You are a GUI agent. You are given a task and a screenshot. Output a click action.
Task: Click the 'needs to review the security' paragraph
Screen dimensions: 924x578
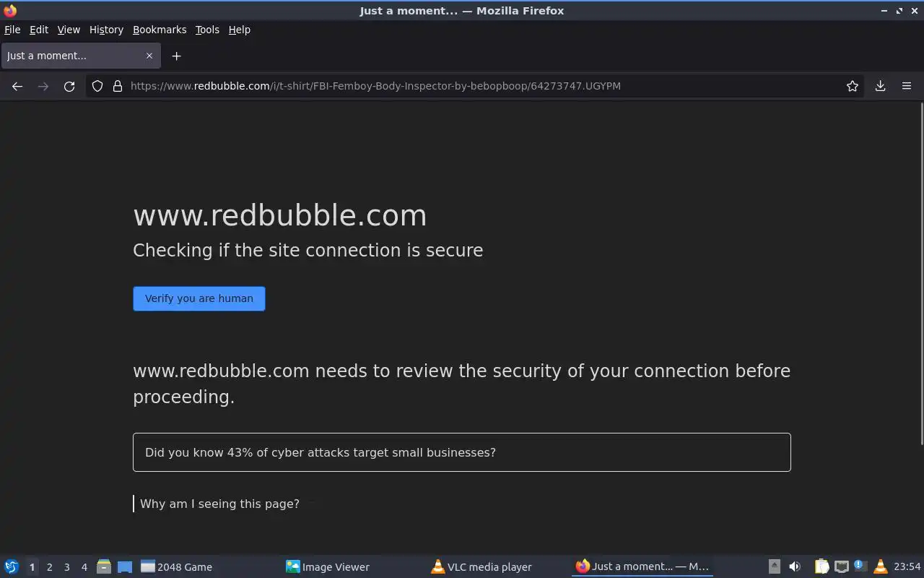[462, 384]
